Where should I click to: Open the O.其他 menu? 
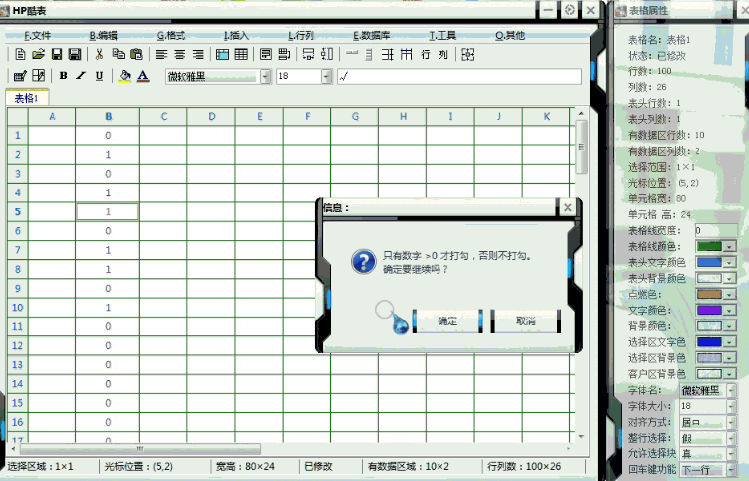point(510,35)
